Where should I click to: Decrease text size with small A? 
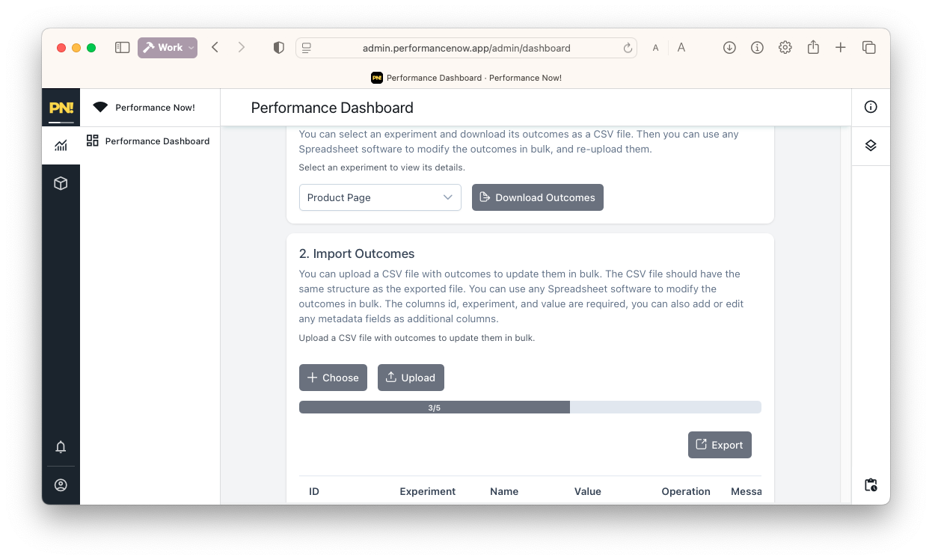tap(656, 48)
